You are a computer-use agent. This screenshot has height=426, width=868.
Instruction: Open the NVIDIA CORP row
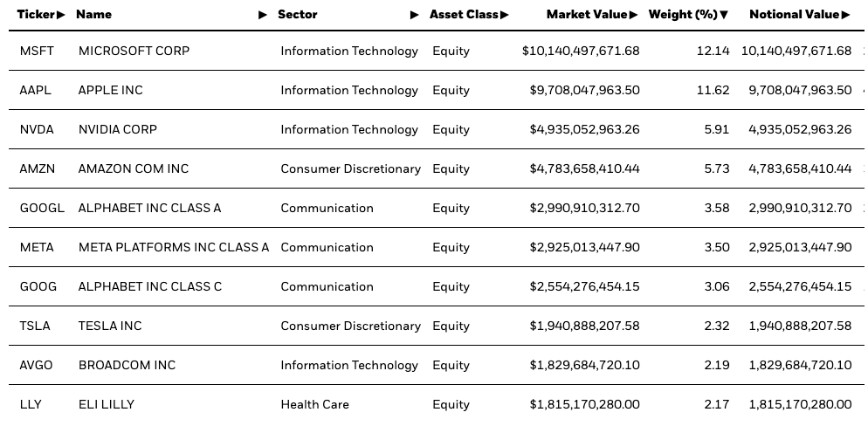click(x=437, y=129)
